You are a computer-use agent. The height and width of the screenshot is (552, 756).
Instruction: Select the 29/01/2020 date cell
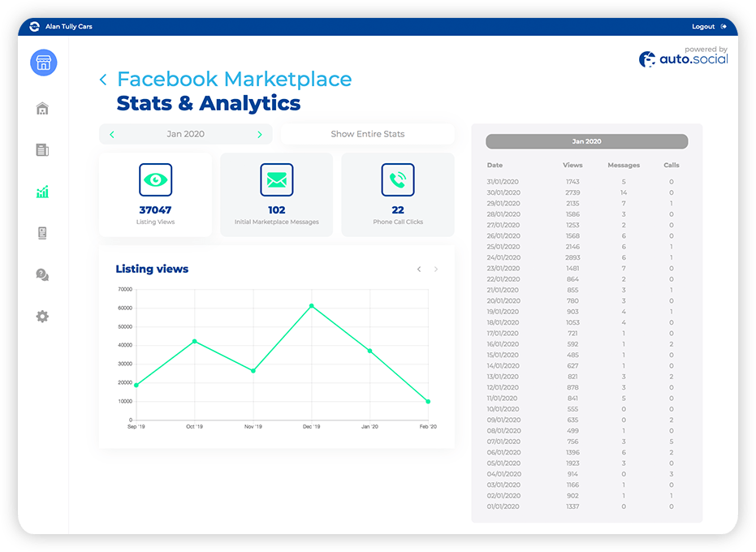pos(503,204)
